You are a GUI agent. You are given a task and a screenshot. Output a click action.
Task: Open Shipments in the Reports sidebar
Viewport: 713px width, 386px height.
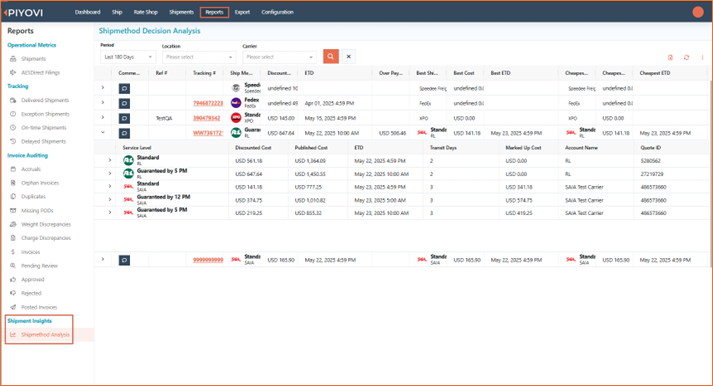(x=33, y=59)
